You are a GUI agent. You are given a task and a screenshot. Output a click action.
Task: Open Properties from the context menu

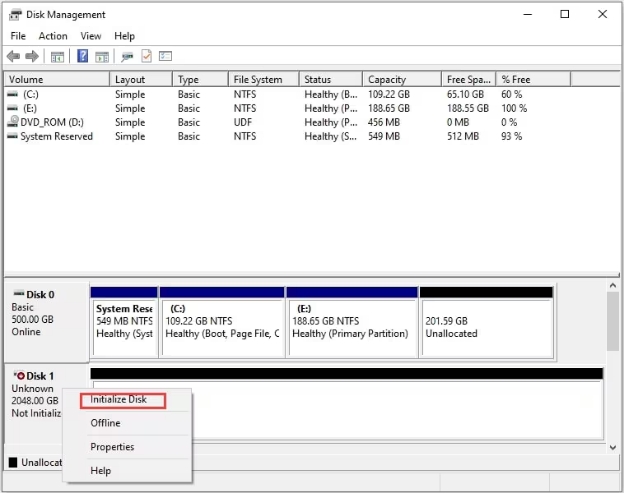point(112,447)
